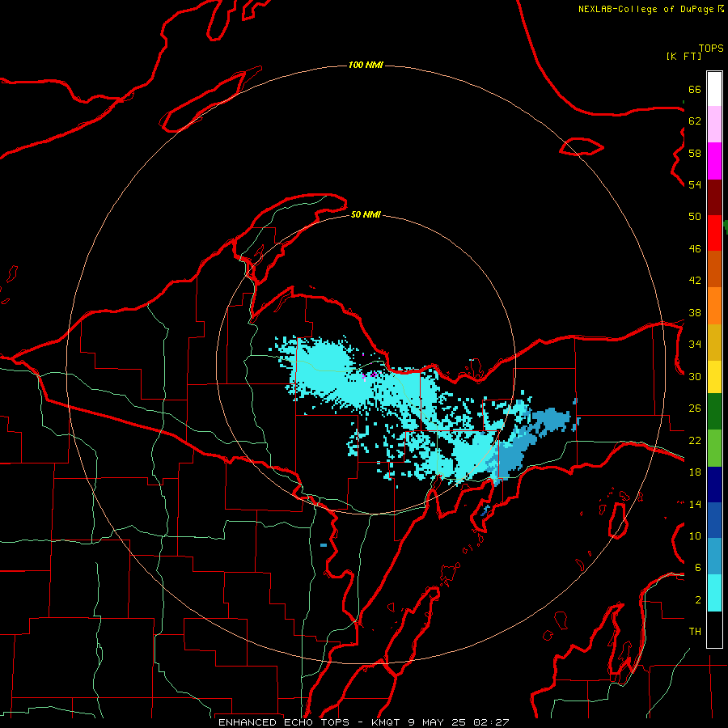The width and height of the screenshot is (728, 728).
Task: Click the legend value '46'
Action: (x=695, y=249)
